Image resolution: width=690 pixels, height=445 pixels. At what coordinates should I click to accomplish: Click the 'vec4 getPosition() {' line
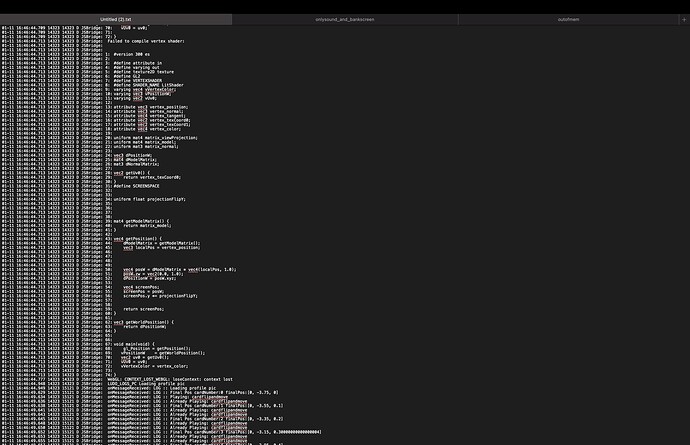138,239
